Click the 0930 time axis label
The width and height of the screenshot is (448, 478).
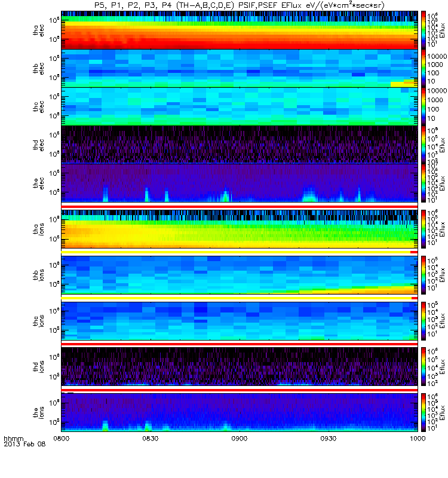(329, 439)
